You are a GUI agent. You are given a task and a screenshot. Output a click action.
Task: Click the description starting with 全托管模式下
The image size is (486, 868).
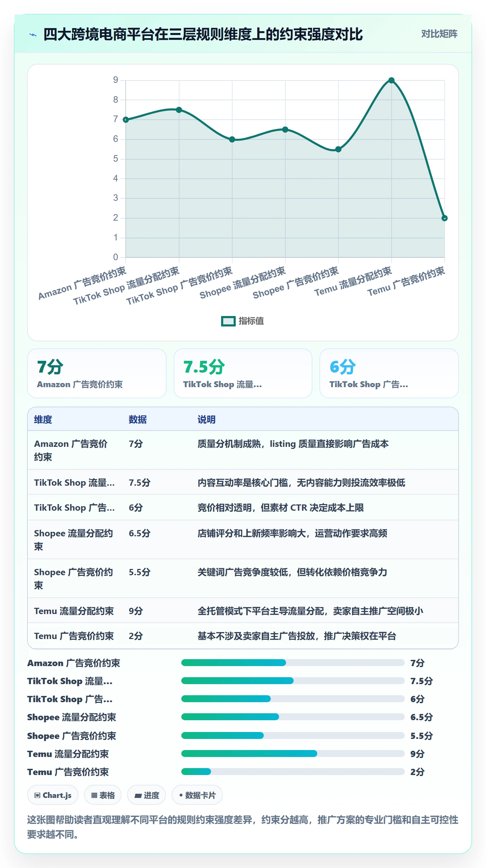tap(310, 611)
